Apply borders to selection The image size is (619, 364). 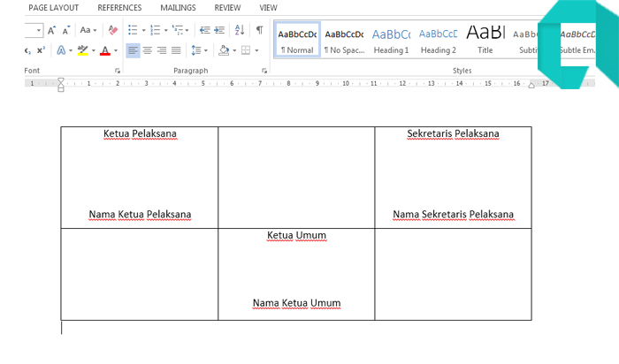tap(246, 50)
